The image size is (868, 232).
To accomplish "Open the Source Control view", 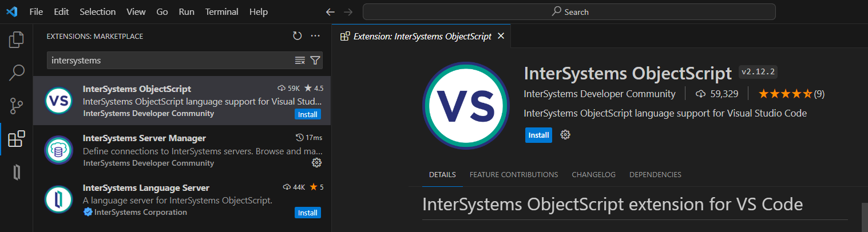I will coord(17,106).
